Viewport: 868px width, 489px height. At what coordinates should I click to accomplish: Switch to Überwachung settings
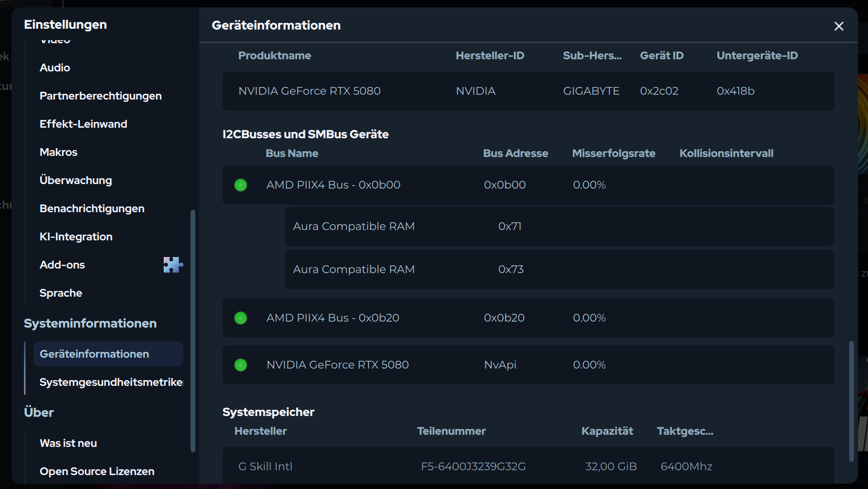(76, 180)
